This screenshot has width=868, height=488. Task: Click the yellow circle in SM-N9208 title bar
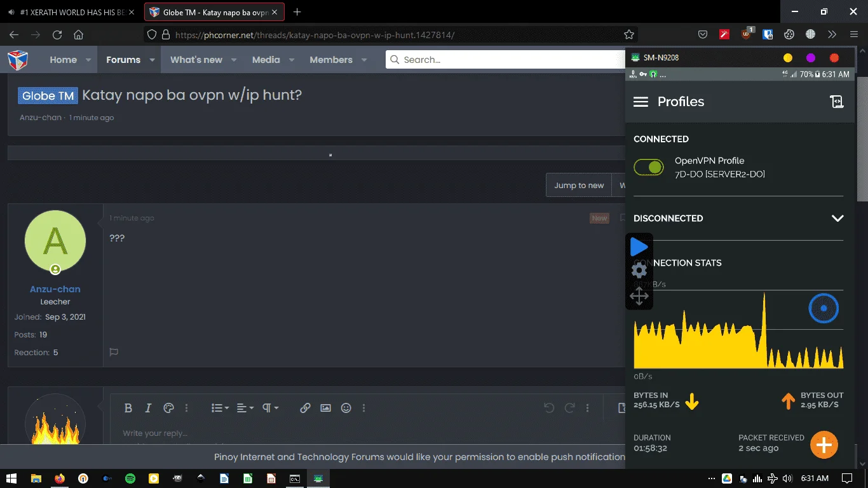pos(788,58)
